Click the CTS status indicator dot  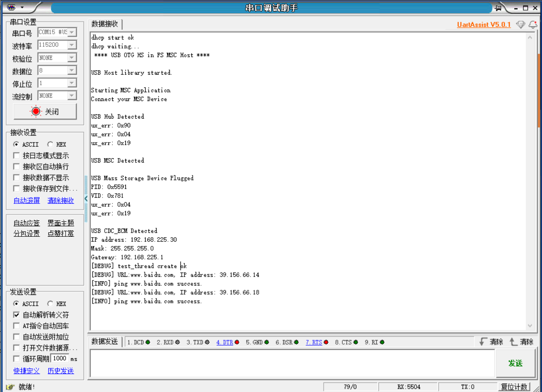(x=355, y=342)
